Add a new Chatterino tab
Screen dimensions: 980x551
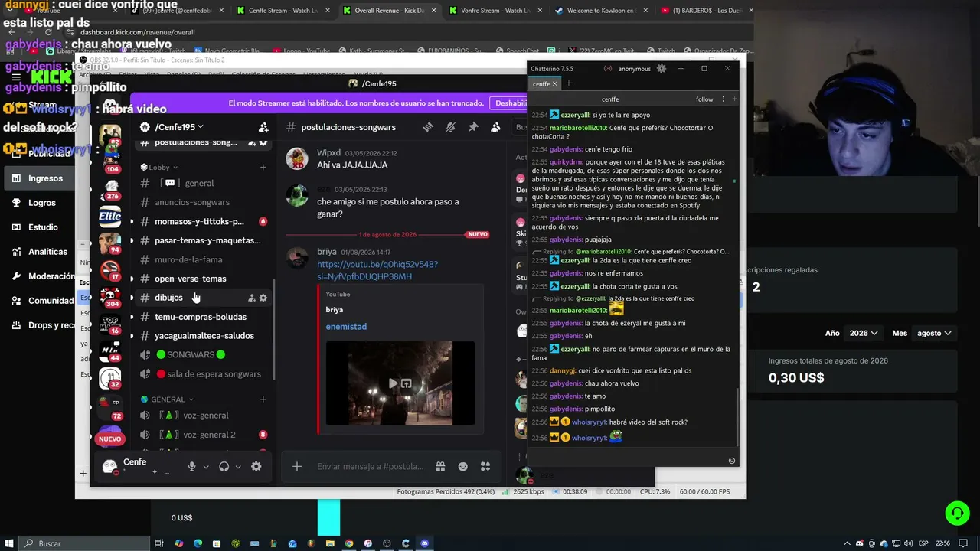569,83
